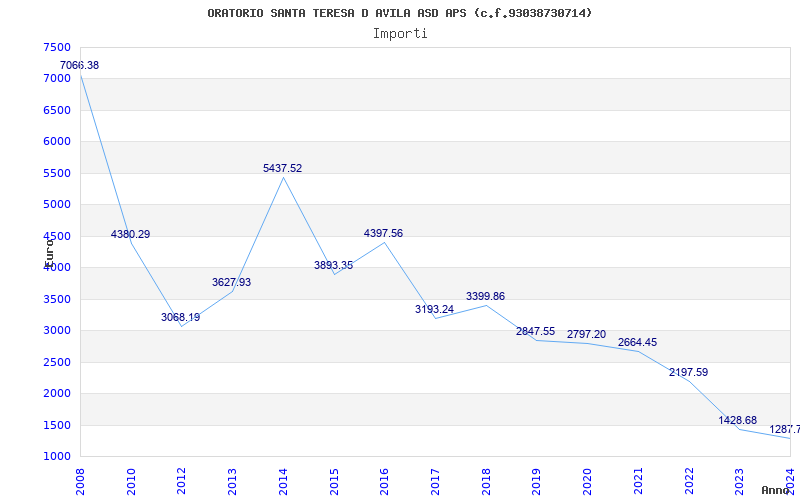Click the 3500 y-axis tick label
This screenshot has width=800, height=500.
[x=57, y=299]
